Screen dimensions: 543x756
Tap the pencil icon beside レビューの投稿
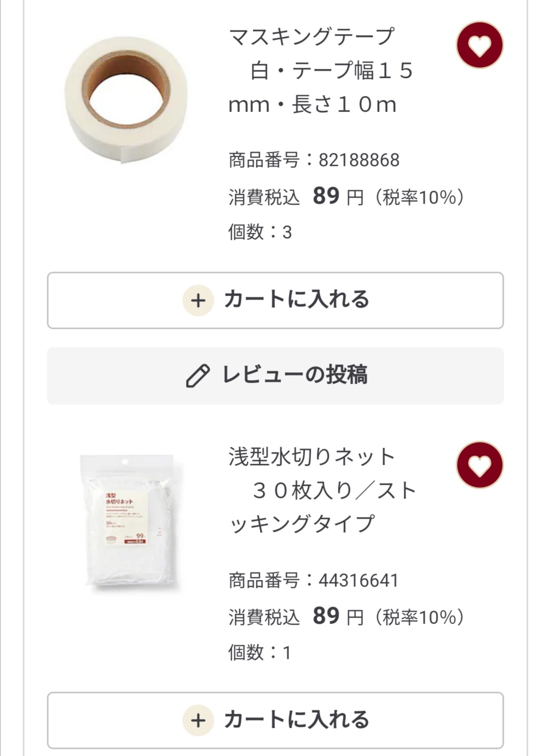point(198,376)
